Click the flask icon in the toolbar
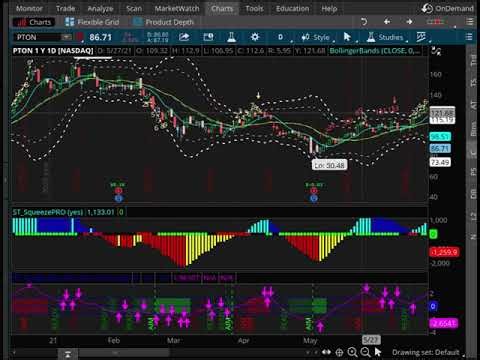Image resolution: width=480 pixels, height=360 pixels. [x=231, y=37]
